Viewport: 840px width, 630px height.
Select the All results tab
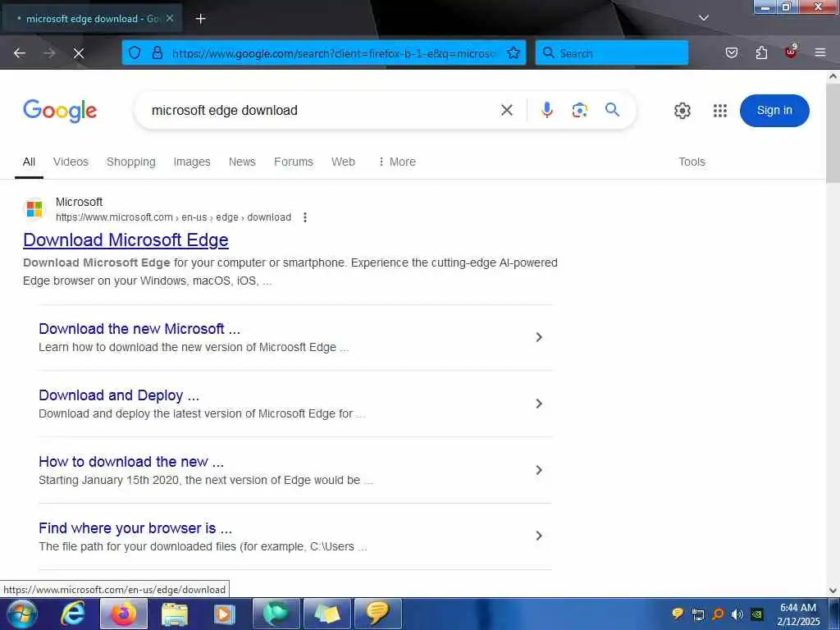29,162
